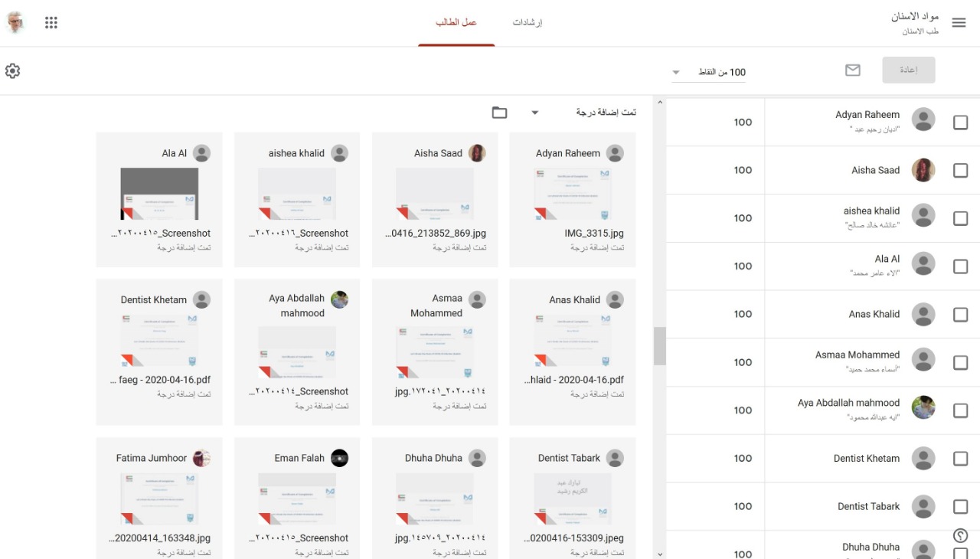Click the help question mark icon
Screen dimensions: 980x559
962,536
